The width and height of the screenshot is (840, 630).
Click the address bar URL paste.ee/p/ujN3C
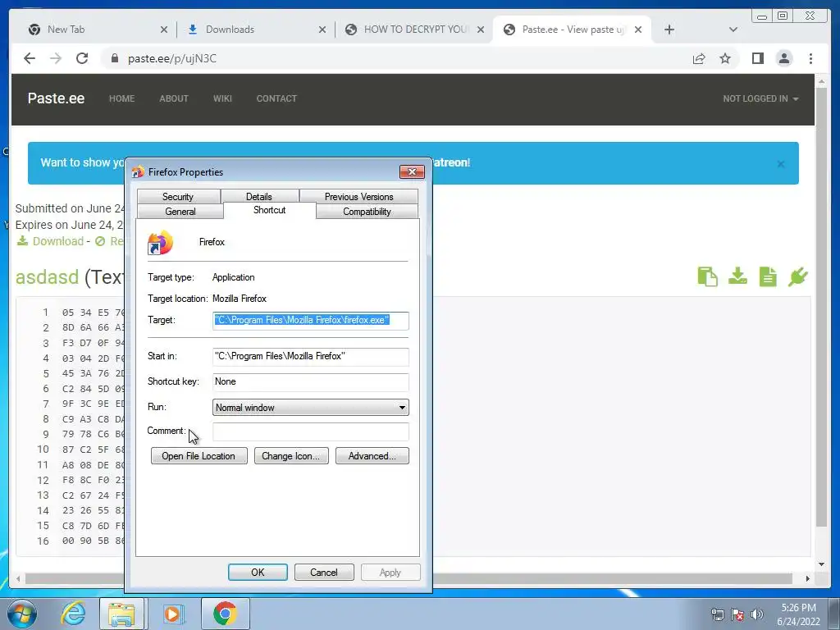click(172, 58)
